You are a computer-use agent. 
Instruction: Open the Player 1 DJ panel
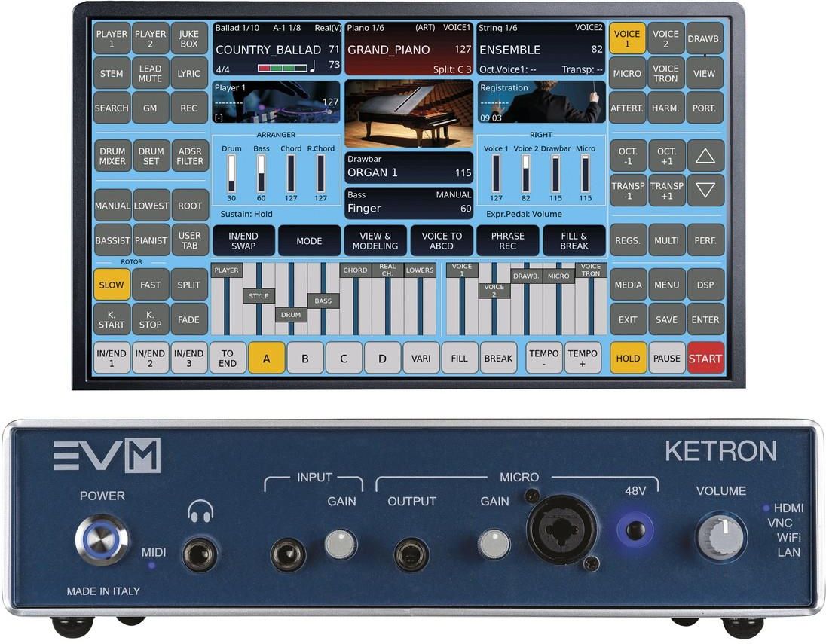(277, 102)
